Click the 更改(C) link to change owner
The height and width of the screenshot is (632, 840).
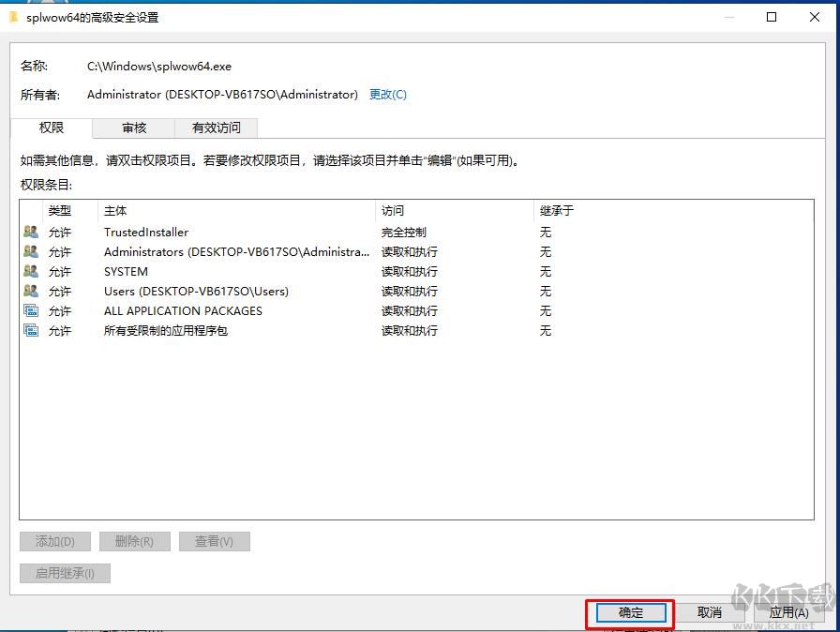point(387,95)
